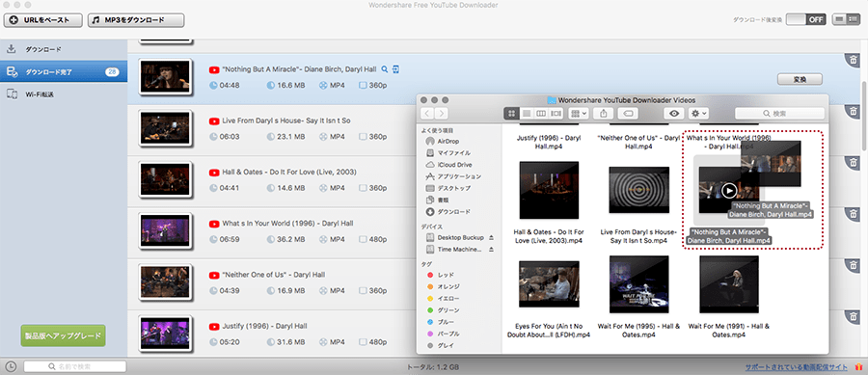Click trash icon for Neither One of Us row
The width and height of the screenshot is (868, 375).
click(854, 265)
